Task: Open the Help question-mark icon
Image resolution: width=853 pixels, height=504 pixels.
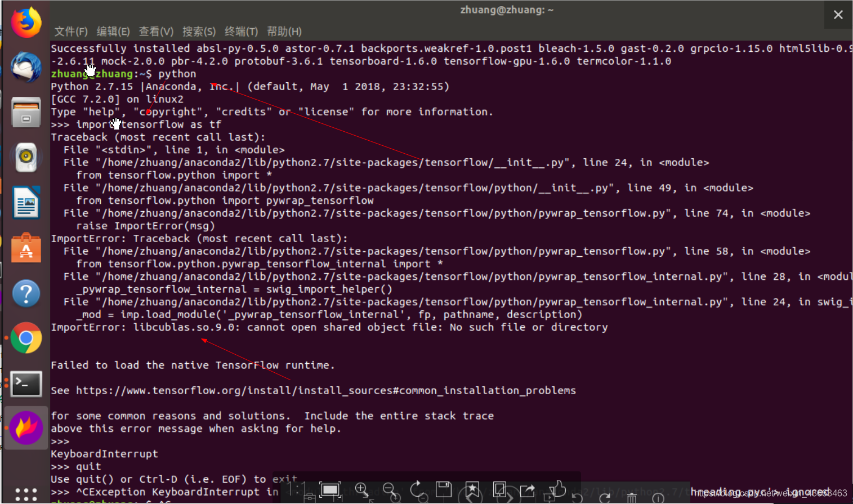Action: (26, 293)
